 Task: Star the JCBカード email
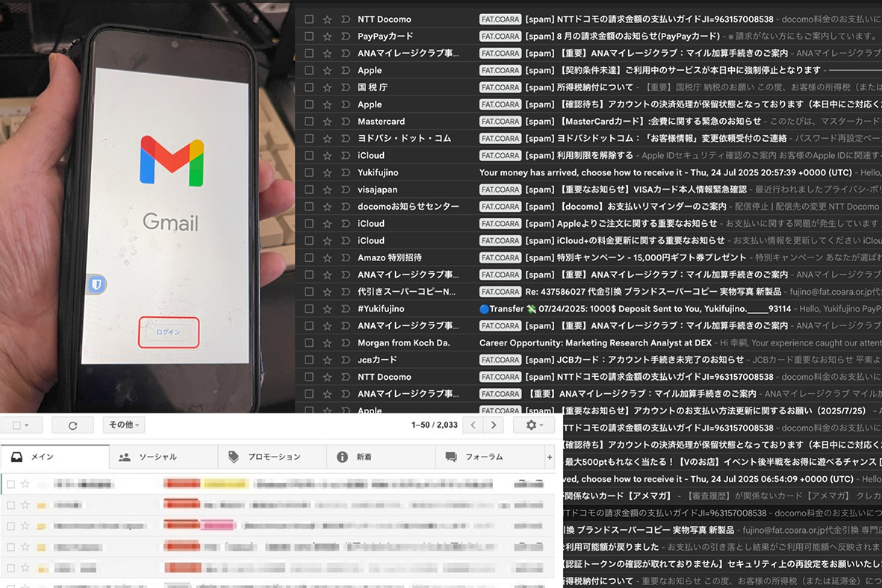coord(327,360)
